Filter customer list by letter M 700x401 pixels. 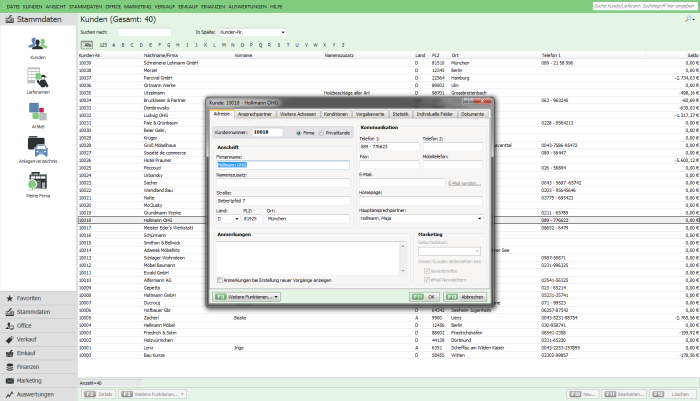tap(224, 45)
